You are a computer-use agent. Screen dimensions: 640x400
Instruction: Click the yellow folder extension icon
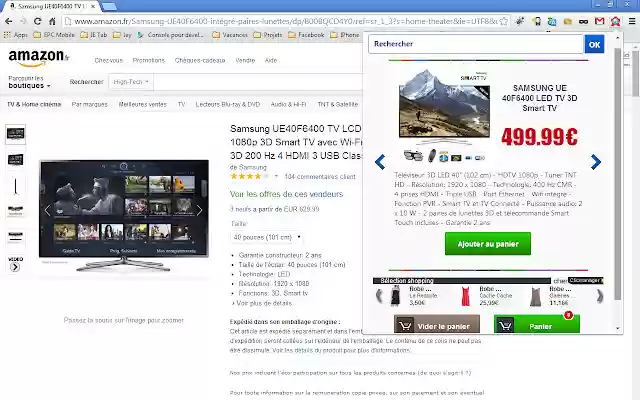(x=568, y=21)
